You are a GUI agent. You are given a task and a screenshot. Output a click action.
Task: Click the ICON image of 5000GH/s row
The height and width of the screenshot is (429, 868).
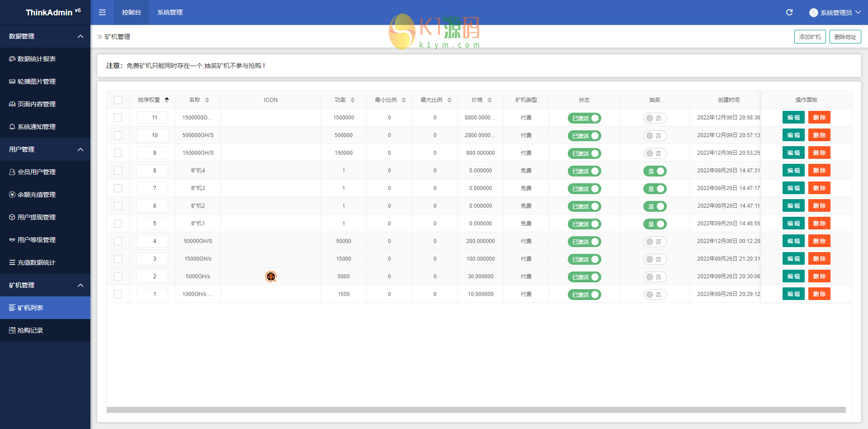[x=271, y=276]
